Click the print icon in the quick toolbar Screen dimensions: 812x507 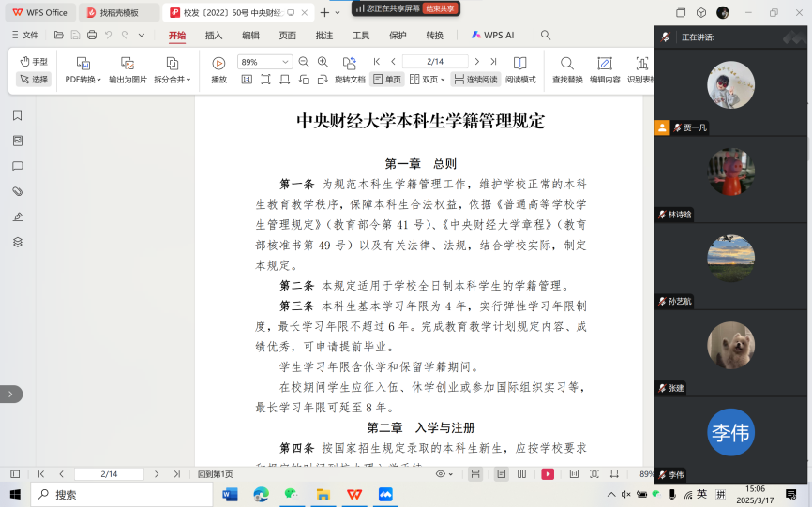click(92, 36)
